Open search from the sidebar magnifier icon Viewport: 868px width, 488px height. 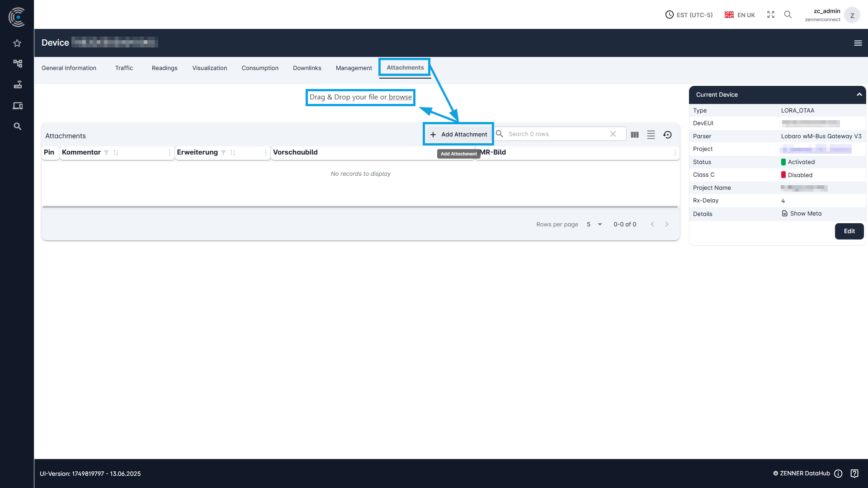(17, 127)
